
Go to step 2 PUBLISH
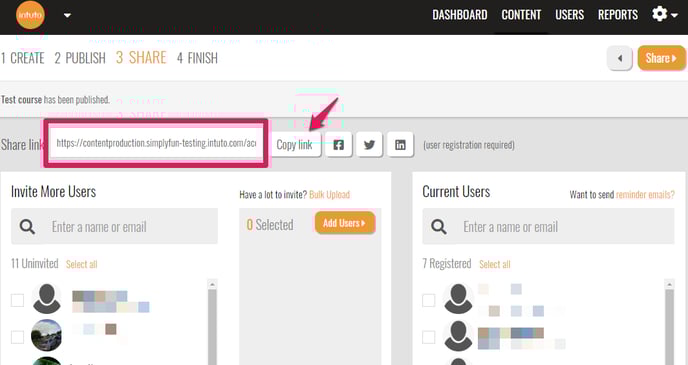tap(80, 58)
